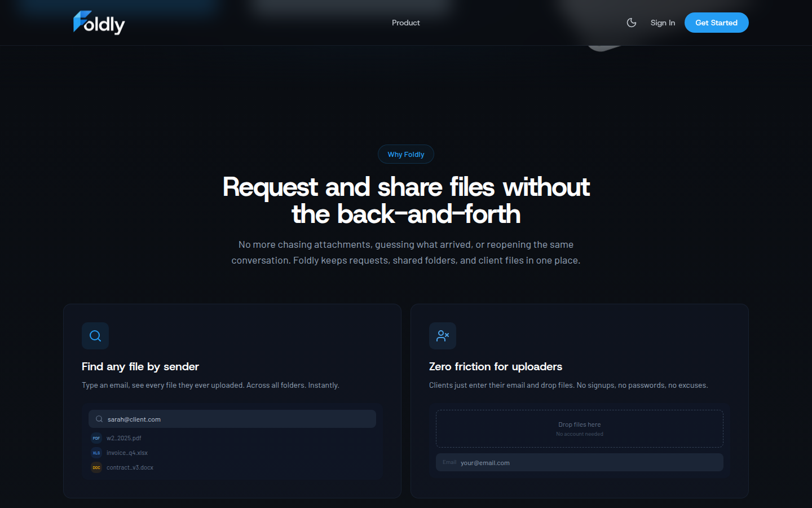
Task: Select the XLS badge next to invoice_q4.xlsx
Action: pos(96,453)
